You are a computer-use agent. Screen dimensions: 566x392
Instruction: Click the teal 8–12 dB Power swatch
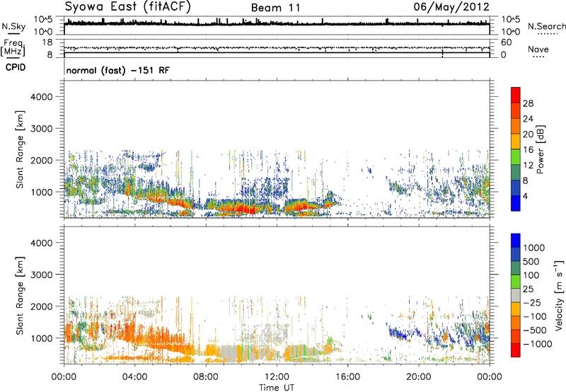[516, 173]
